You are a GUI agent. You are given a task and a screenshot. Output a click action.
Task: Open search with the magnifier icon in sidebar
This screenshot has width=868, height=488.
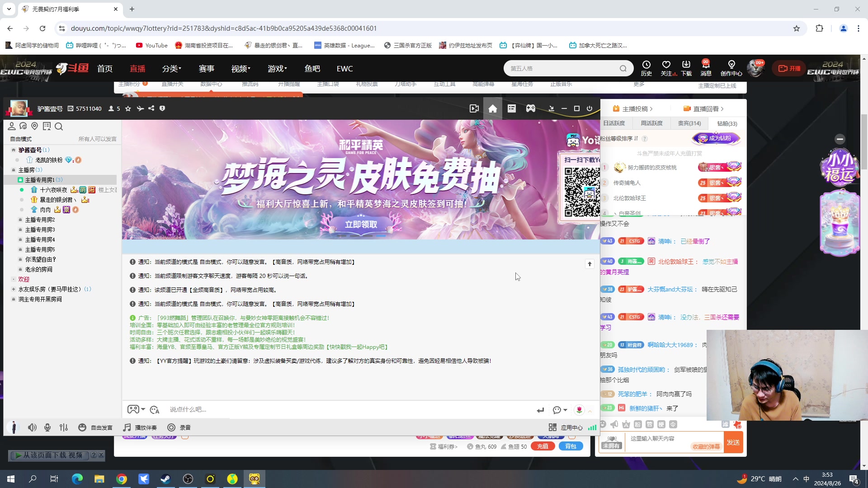[x=59, y=127]
